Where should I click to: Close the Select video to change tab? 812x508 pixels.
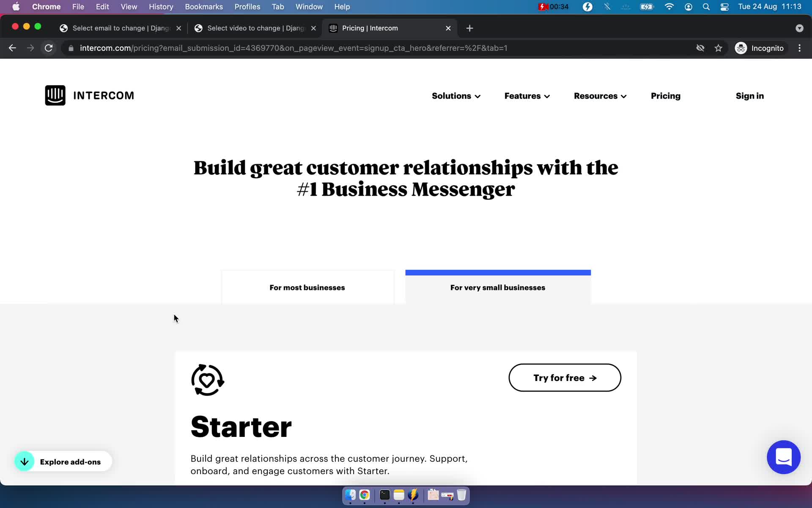(x=313, y=28)
